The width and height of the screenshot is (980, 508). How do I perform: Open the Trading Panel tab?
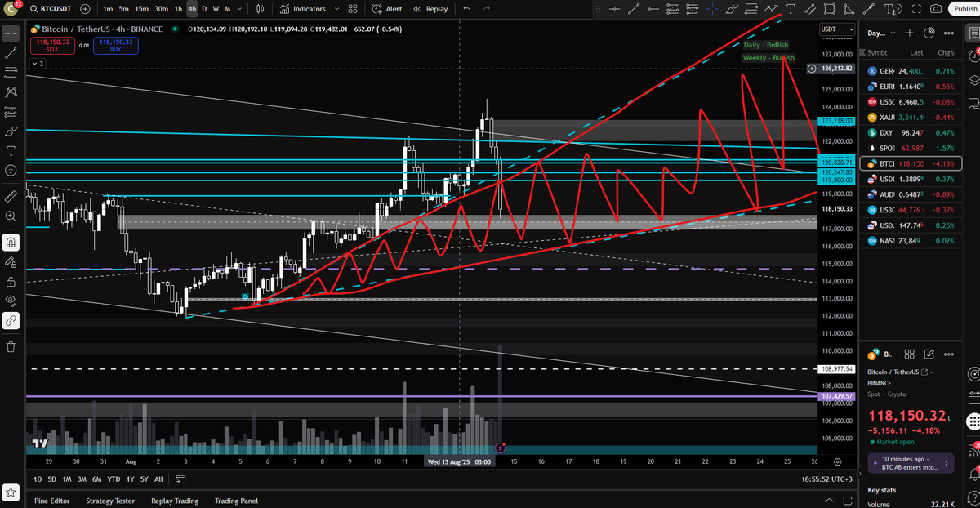236,501
